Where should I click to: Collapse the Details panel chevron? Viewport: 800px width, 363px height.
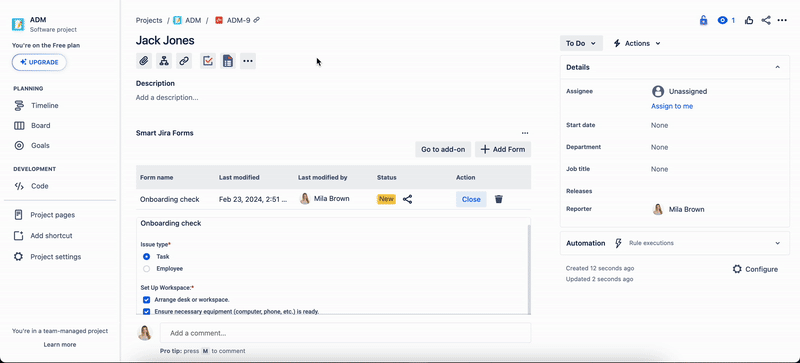[778, 67]
